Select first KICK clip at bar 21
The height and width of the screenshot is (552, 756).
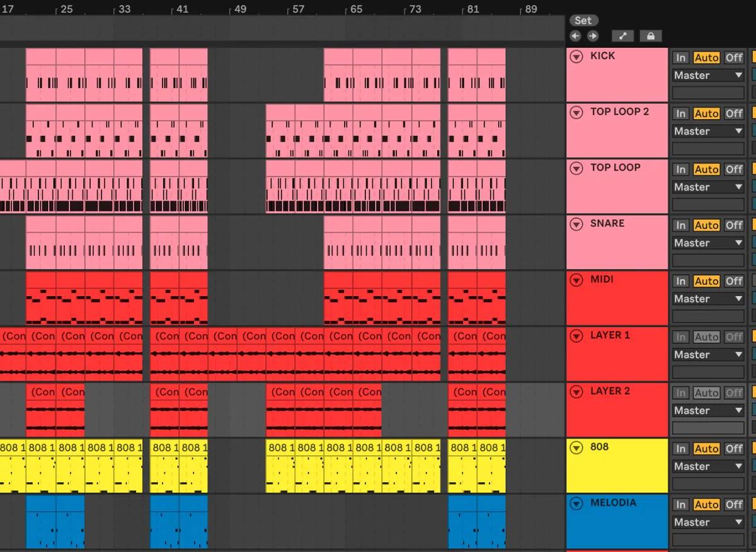pos(41,75)
